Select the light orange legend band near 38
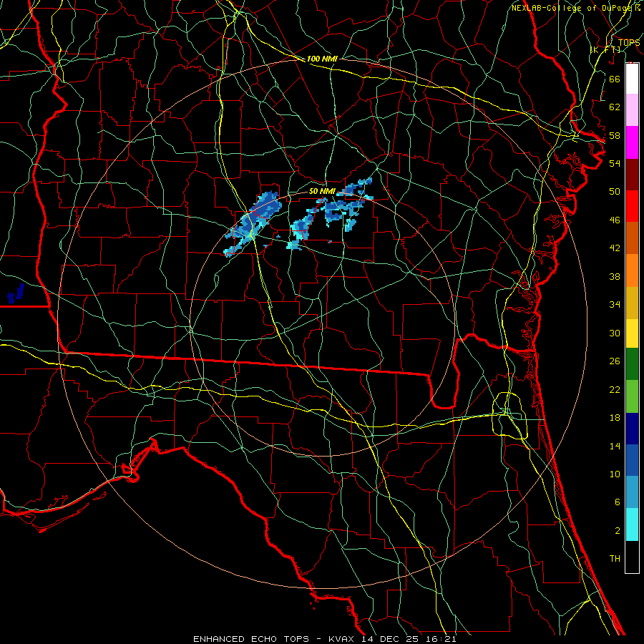644x644 pixels. (632, 270)
